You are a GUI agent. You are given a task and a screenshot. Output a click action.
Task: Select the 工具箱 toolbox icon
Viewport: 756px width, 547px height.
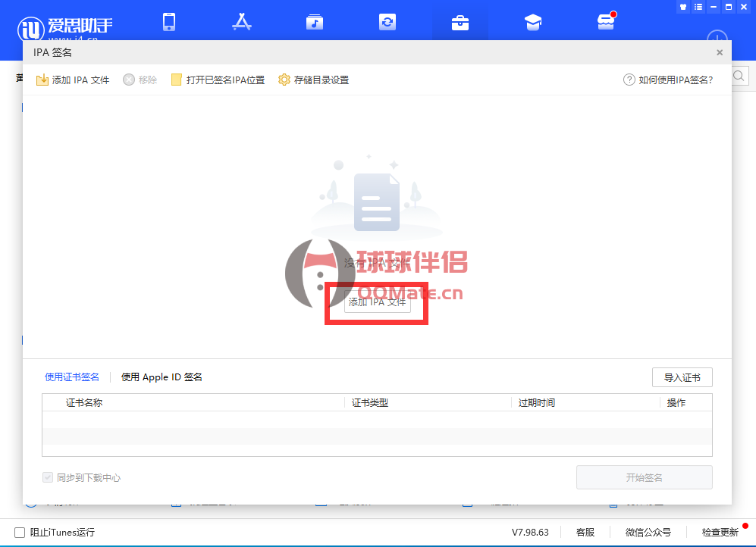(460, 22)
